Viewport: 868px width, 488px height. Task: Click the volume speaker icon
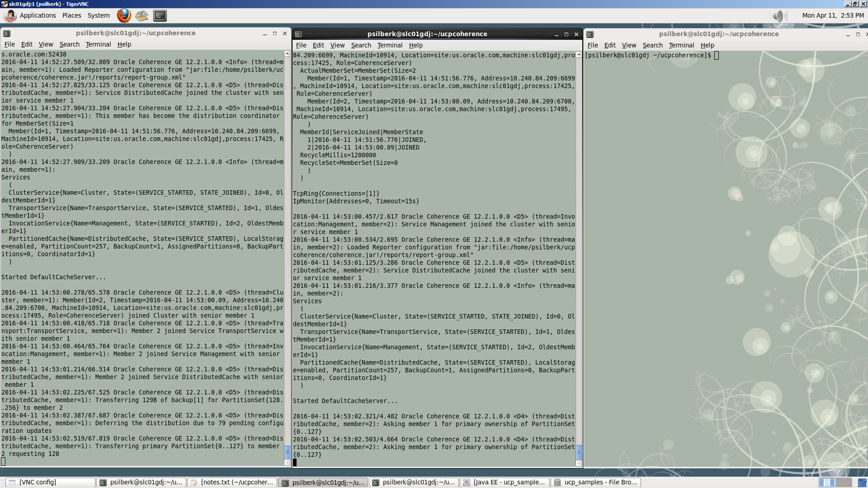778,16
